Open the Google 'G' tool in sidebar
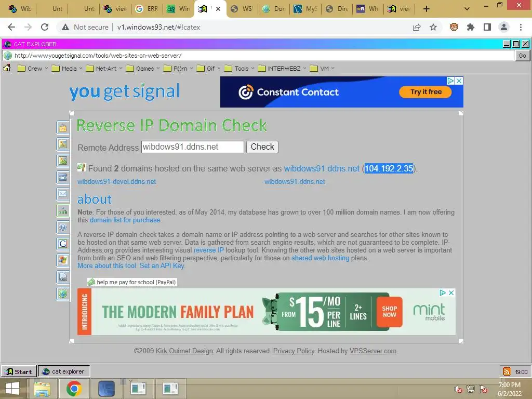The image size is (532, 399). coord(63,244)
